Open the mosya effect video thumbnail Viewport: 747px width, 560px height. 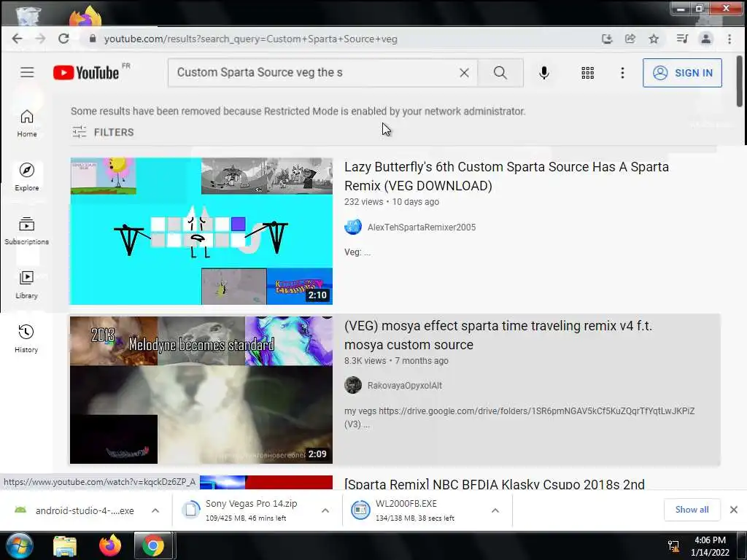click(x=201, y=390)
